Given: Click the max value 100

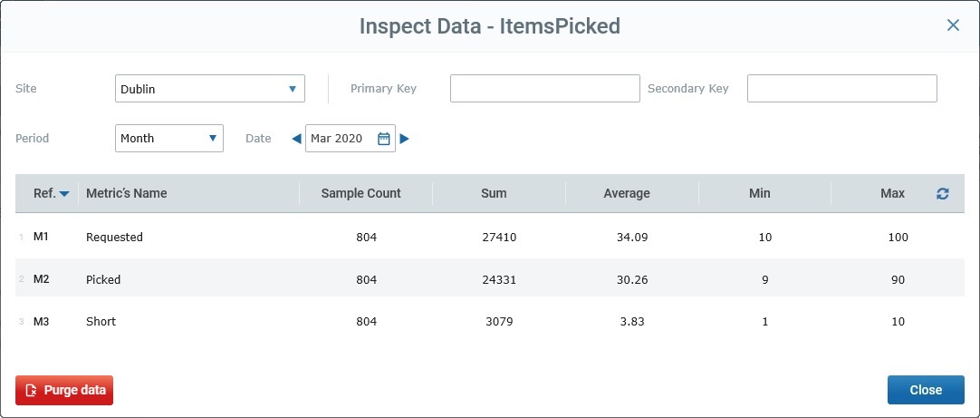Looking at the screenshot, I should coord(898,238).
